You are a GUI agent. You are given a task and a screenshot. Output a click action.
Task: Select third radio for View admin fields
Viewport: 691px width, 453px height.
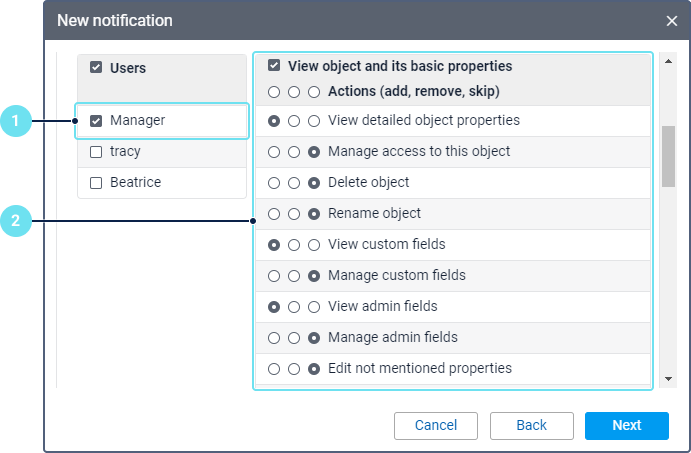click(x=314, y=307)
